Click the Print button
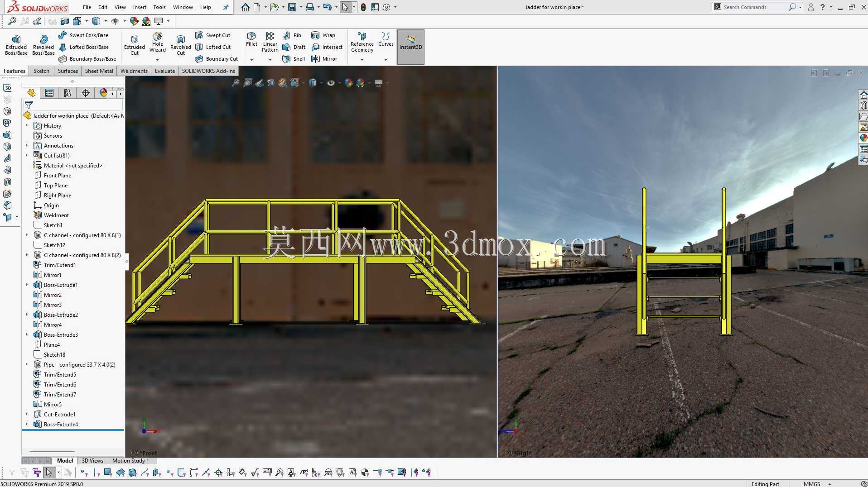The width and height of the screenshot is (868, 487). tap(310, 7)
